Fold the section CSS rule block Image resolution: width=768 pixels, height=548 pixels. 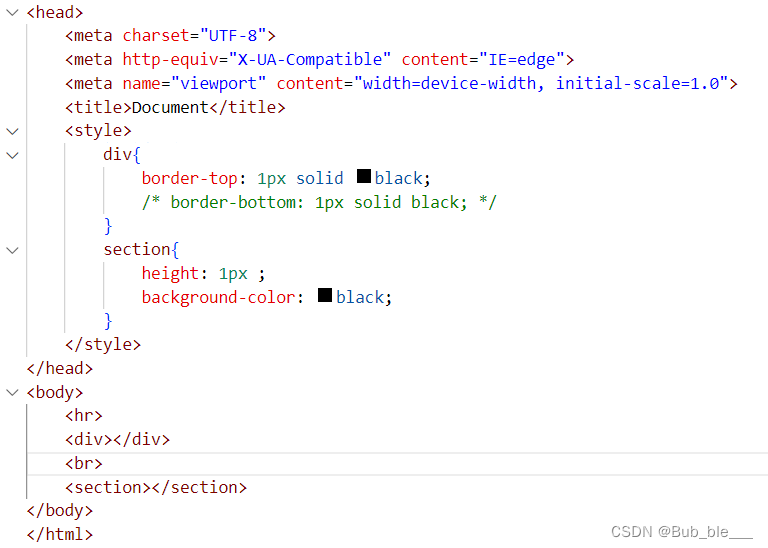coord(12,250)
